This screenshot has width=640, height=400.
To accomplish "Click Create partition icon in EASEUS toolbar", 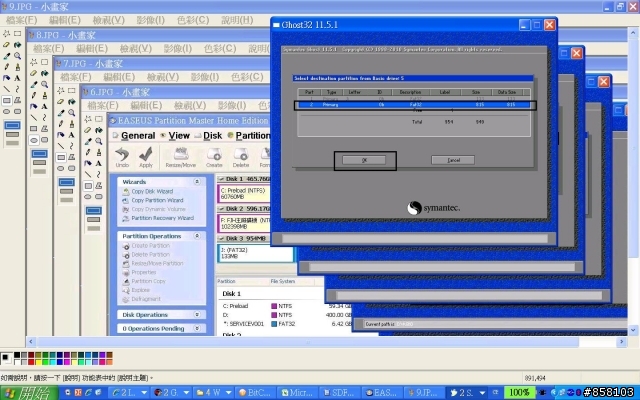I will pos(214,158).
